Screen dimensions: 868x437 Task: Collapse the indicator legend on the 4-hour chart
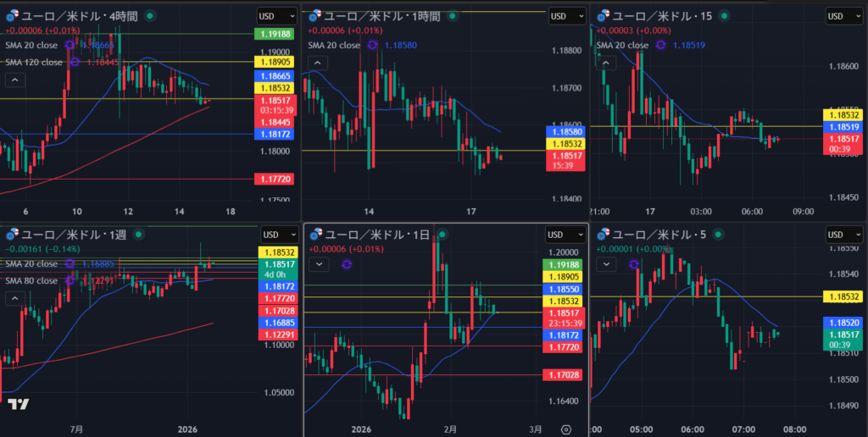tap(14, 80)
